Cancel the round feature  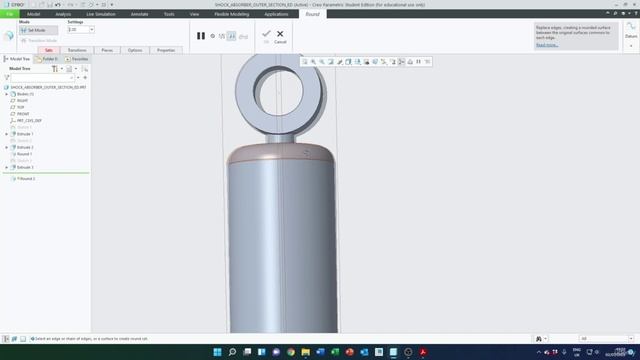[x=280, y=36]
